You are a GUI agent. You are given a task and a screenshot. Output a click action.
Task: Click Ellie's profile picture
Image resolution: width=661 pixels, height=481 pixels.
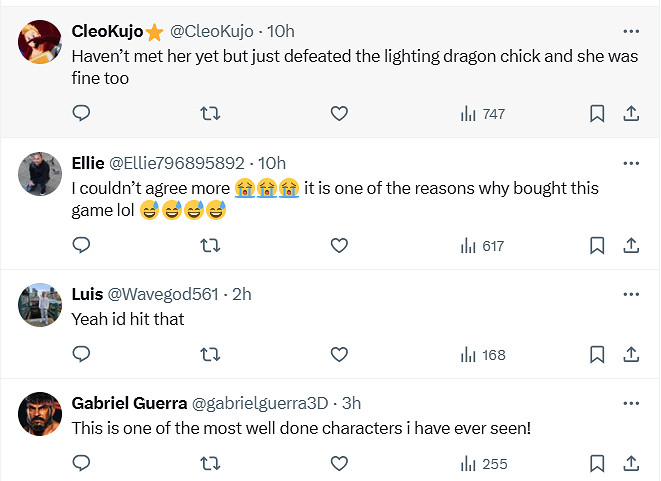(x=41, y=173)
